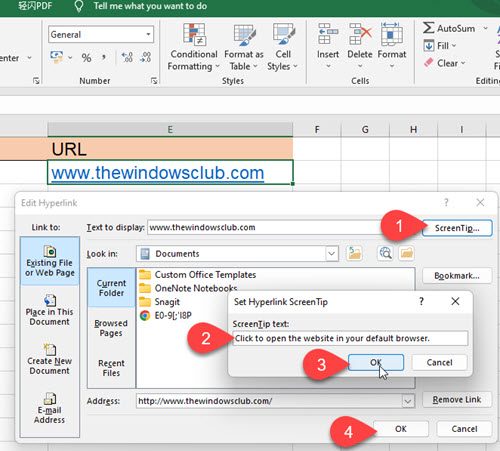
Task: Click Tell me what you want to do
Action: point(150,6)
